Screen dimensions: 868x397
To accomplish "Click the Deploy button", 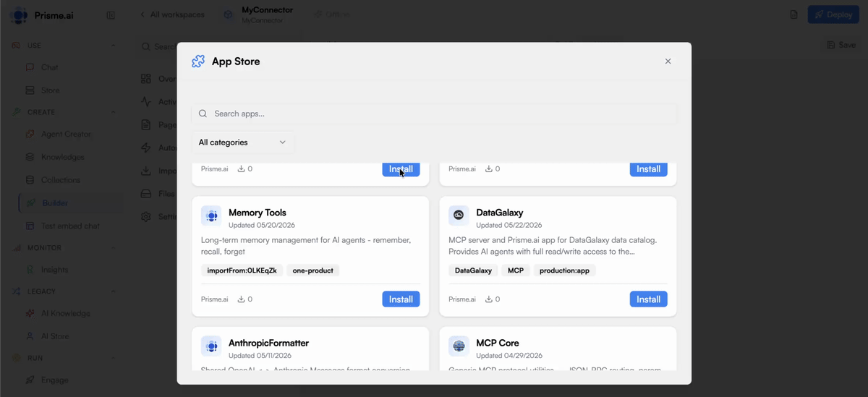I will (x=833, y=14).
